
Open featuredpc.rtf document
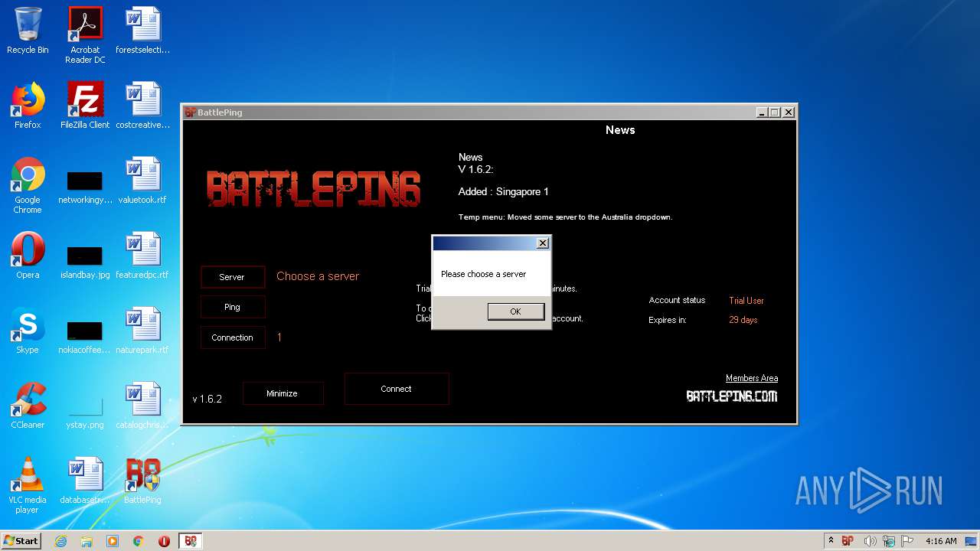(142, 256)
